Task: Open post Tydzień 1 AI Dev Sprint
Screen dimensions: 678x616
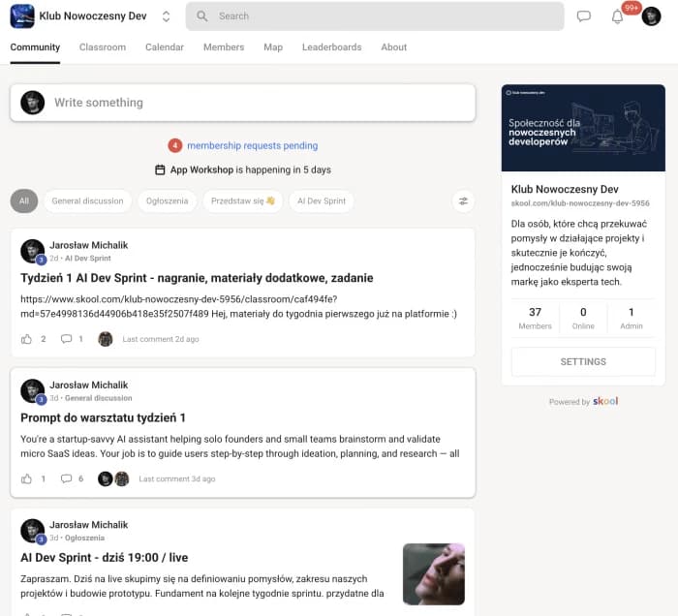Action: [x=197, y=278]
